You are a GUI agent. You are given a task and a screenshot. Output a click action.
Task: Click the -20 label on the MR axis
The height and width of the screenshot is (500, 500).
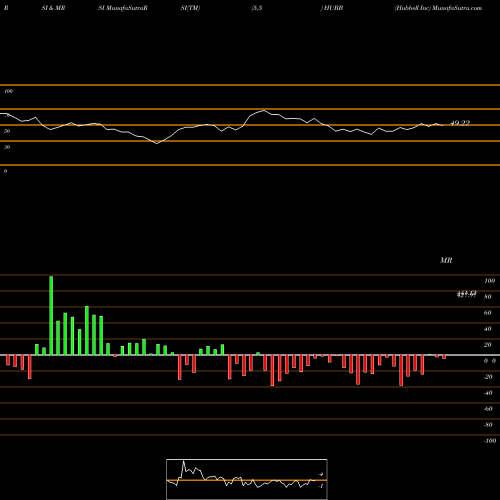tap(488, 377)
